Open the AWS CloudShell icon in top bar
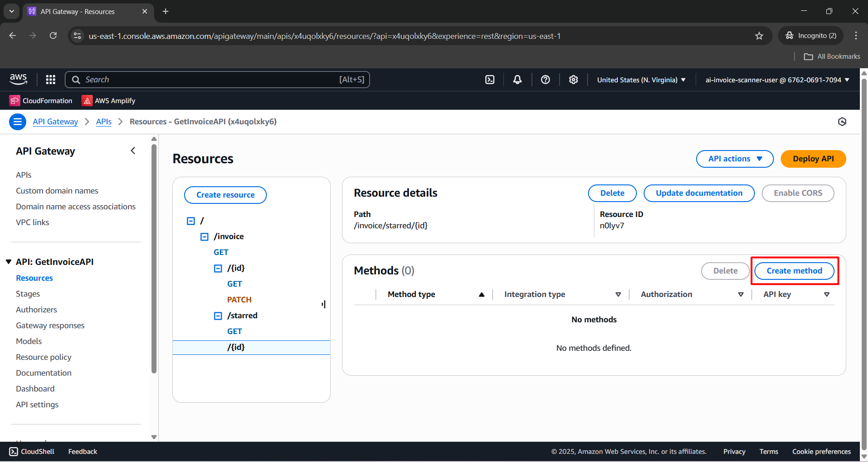Screen dimensions: 868x462 [490, 80]
